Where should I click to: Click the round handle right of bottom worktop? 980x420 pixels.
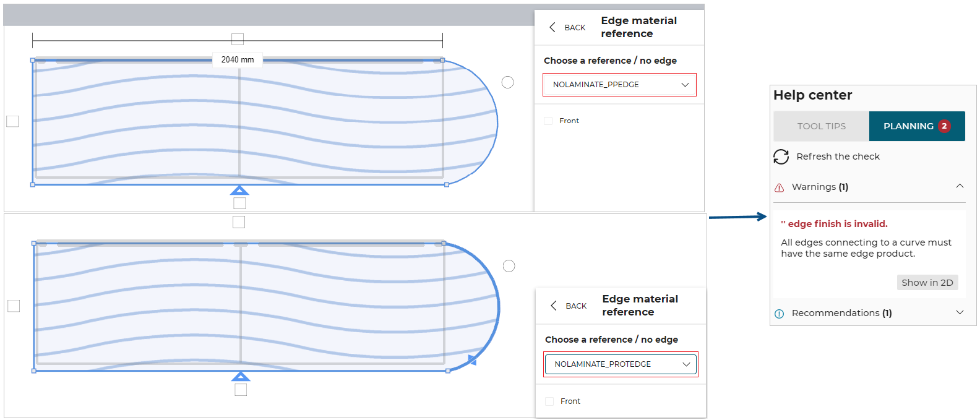point(509,266)
